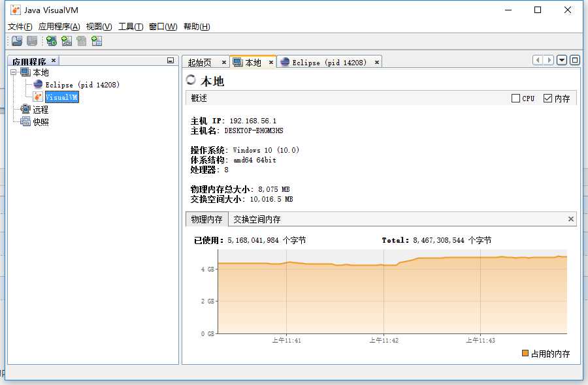Click tab scroll right arrow
This screenshot has width=588, height=385.
tap(549, 60)
